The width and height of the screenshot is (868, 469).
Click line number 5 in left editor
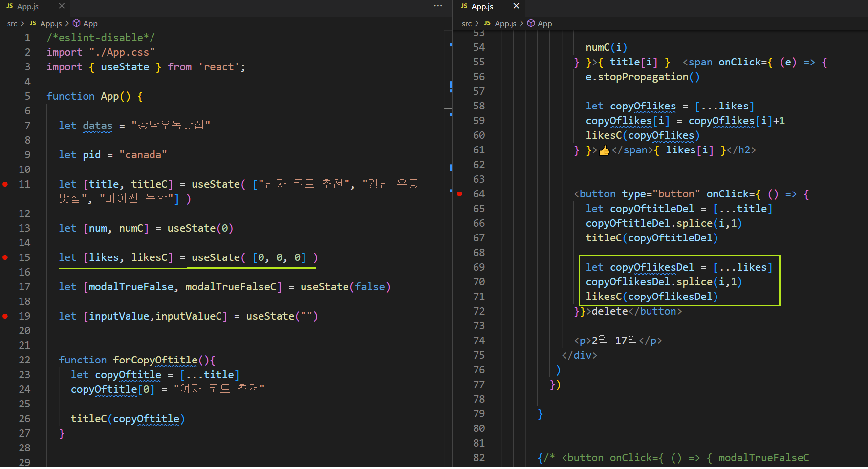[x=27, y=96]
